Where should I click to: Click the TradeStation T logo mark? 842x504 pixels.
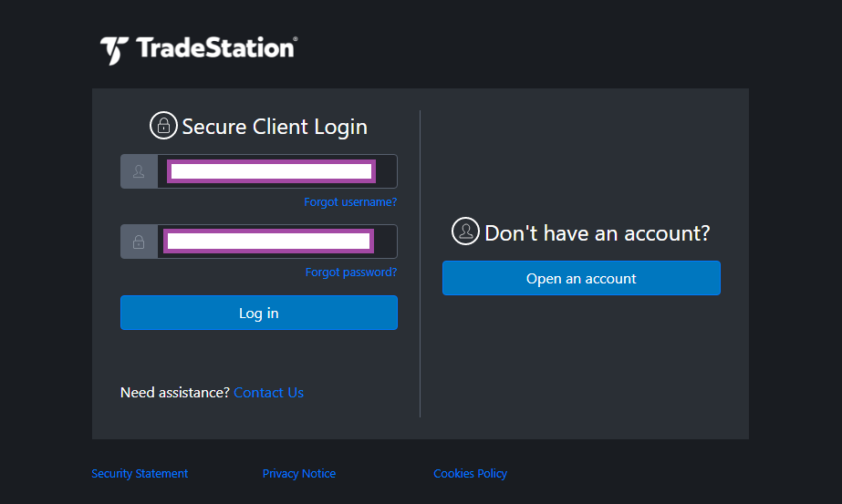pyautogui.click(x=114, y=50)
